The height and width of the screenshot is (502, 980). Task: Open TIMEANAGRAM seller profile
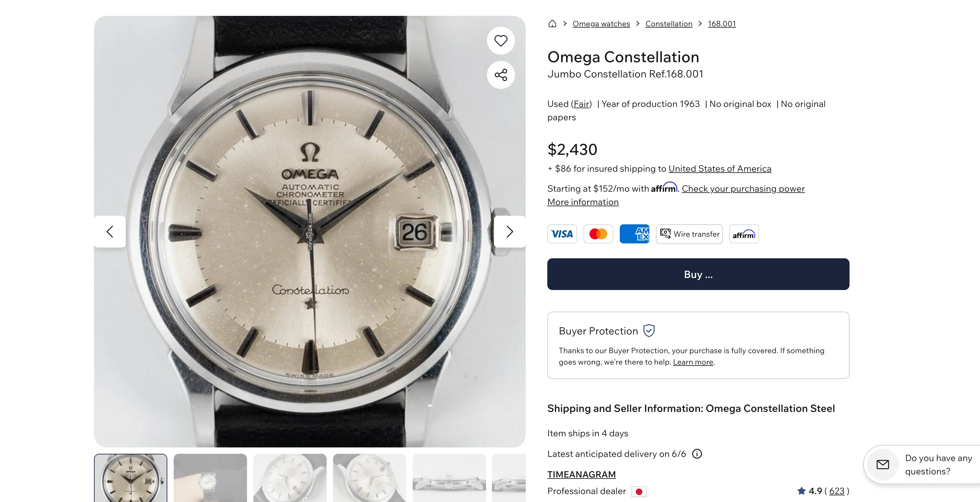pos(581,474)
